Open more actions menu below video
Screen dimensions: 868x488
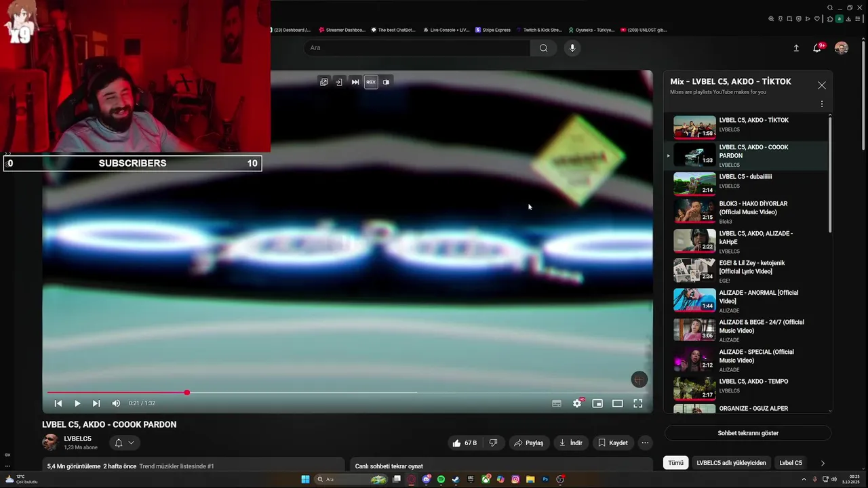click(x=646, y=443)
